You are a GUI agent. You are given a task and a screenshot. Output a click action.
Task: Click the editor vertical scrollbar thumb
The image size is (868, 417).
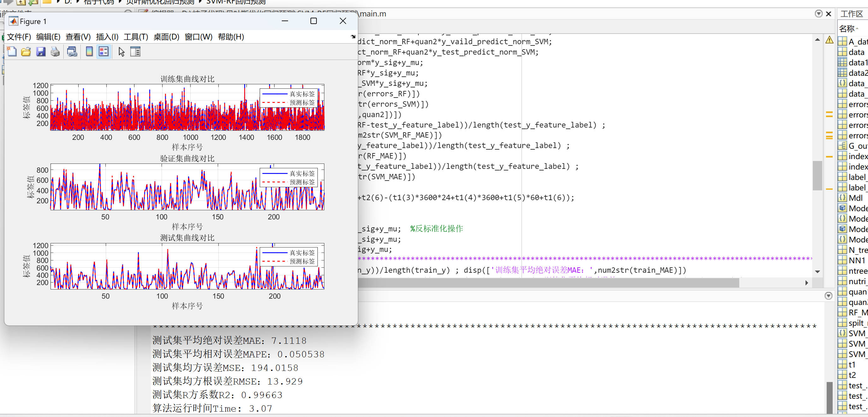tap(817, 175)
